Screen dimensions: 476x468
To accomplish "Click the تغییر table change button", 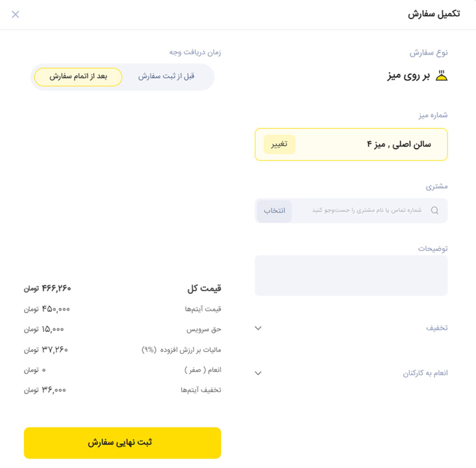I will pyautogui.click(x=279, y=145).
